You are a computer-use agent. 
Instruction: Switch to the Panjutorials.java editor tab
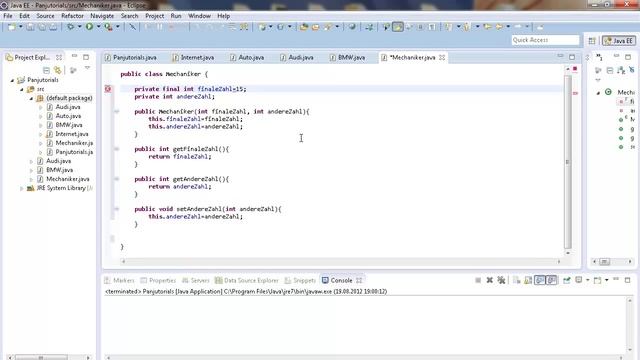[131, 58]
